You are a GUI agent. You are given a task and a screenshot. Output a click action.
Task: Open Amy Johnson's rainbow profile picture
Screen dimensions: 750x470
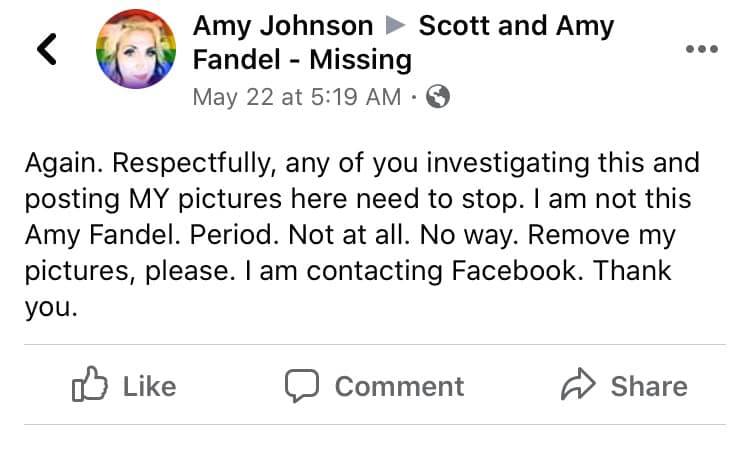tap(136, 50)
